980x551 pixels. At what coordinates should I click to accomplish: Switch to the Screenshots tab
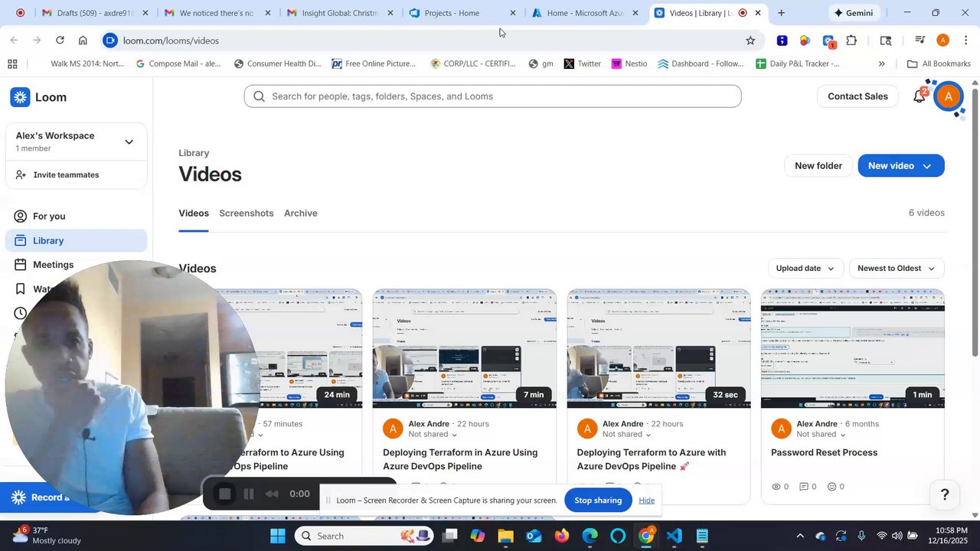click(247, 214)
